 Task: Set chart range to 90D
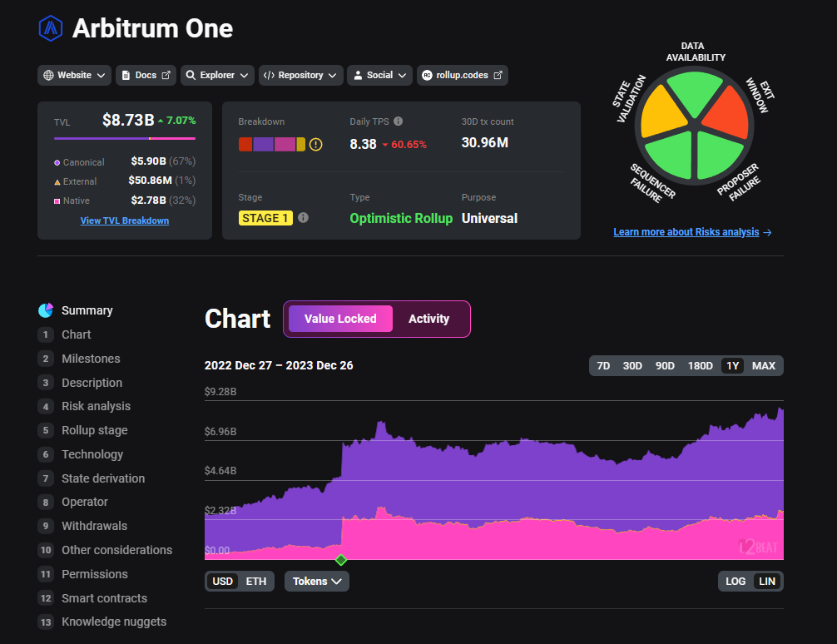coord(665,366)
